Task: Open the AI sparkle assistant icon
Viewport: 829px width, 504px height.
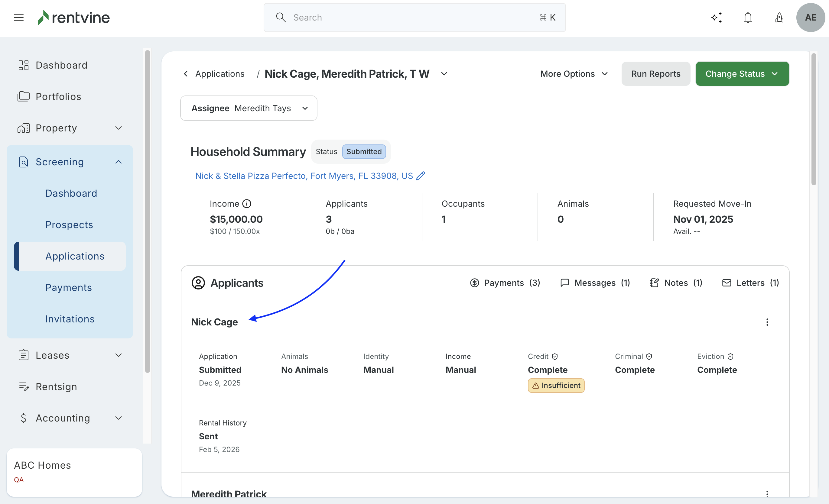Action: tap(717, 18)
